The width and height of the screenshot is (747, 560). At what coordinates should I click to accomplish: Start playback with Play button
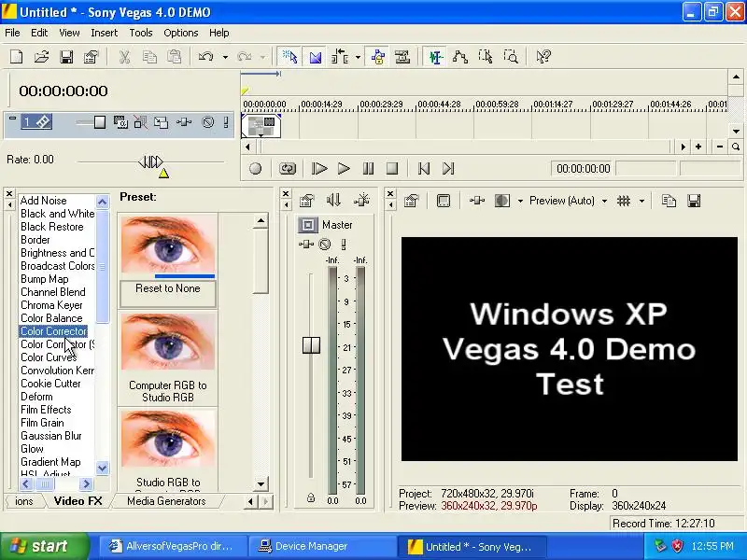coord(344,169)
